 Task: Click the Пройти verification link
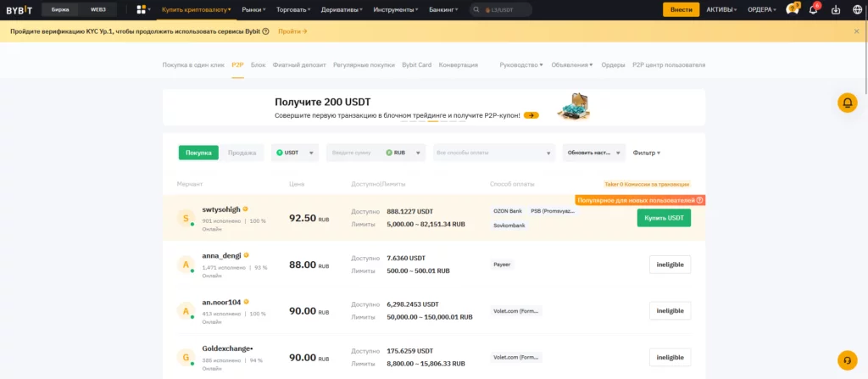click(x=292, y=31)
